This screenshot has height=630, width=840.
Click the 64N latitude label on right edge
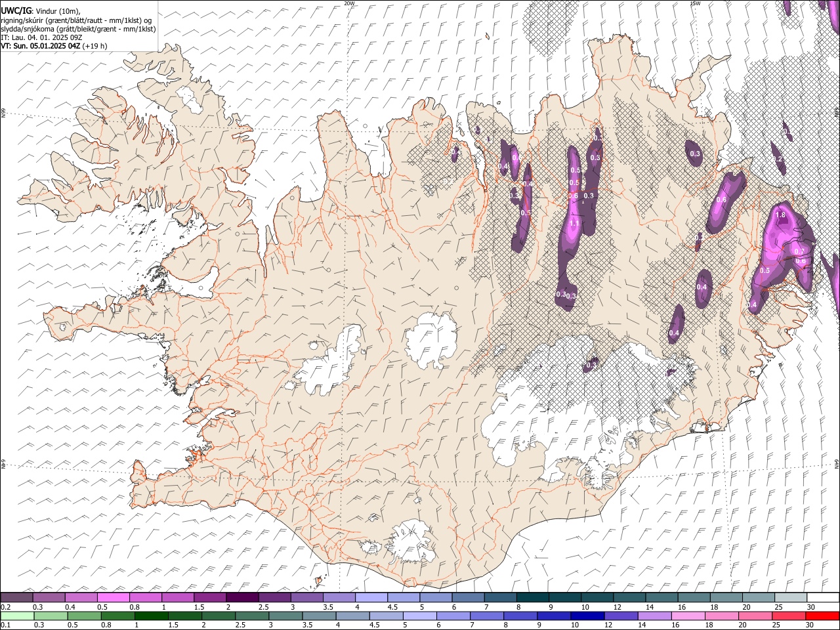coord(837,465)
